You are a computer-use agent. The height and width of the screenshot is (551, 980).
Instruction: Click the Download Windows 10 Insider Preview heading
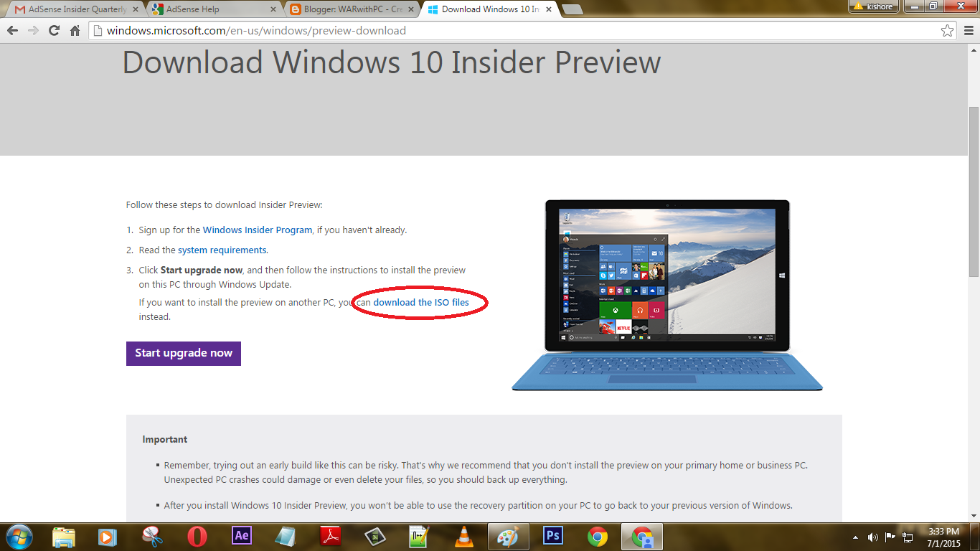click(392, 62)
